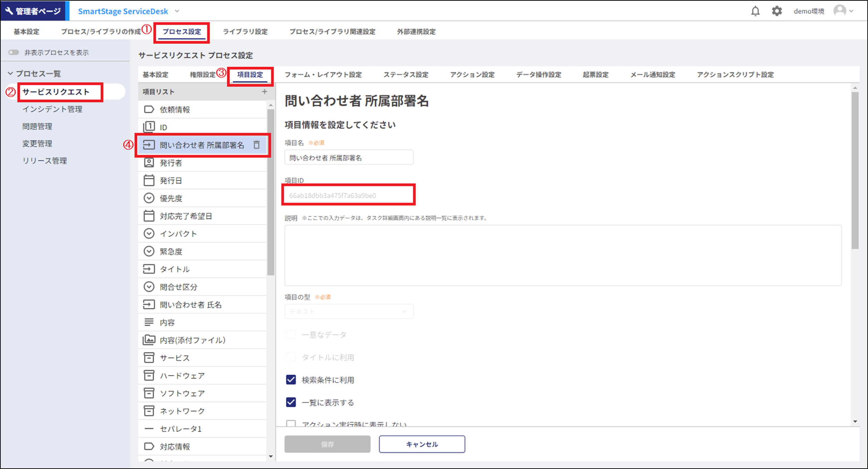
Task: Open フォーム・レイアウト設定 tab
Action: (323, 75)
